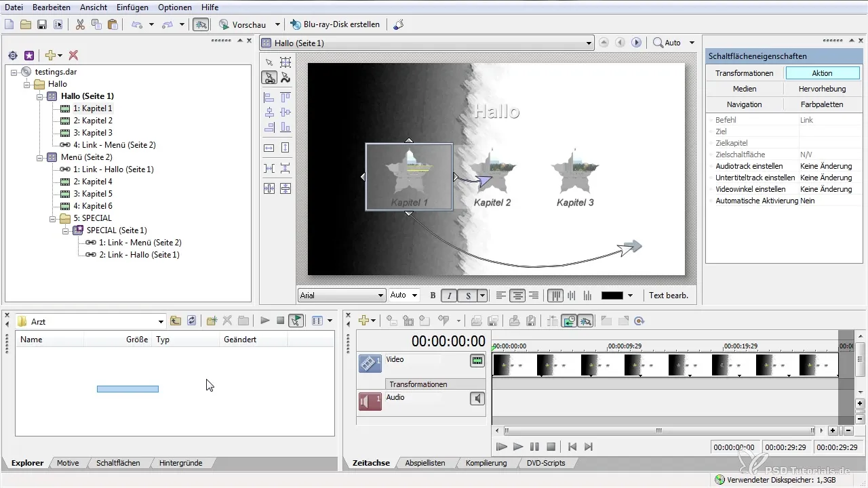Click the timeline horizontal scrollbar

658,430
